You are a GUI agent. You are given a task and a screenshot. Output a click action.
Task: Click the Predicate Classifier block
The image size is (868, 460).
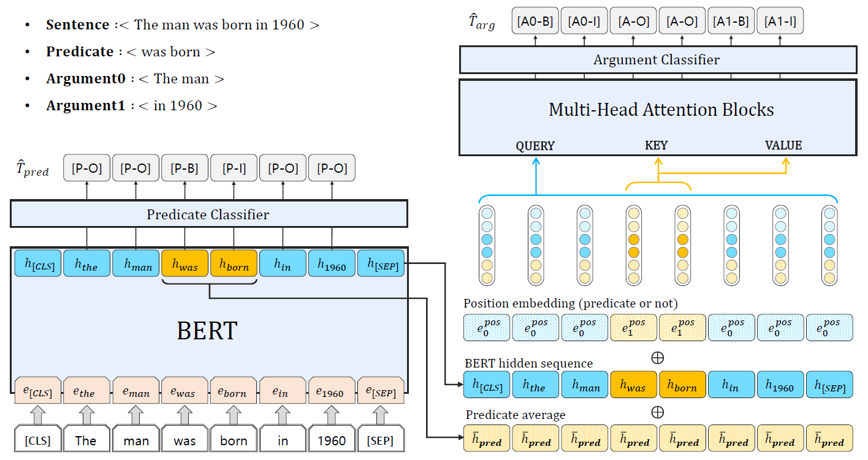(x=208, y=214)
